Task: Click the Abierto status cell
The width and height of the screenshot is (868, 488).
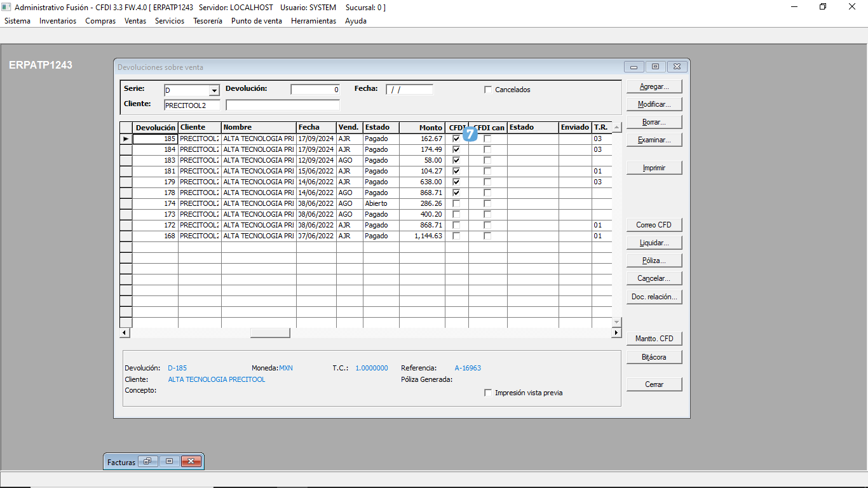Action: click(381, 203)
